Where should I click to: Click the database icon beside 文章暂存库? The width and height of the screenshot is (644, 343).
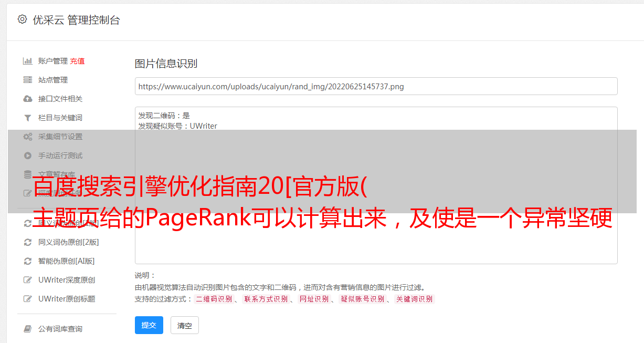(28, 174)
